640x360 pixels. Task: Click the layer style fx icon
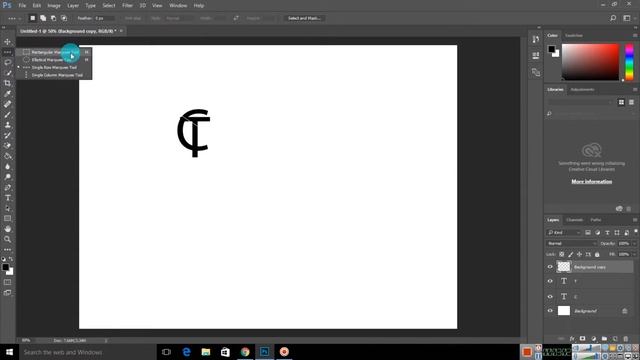[572, 339]
